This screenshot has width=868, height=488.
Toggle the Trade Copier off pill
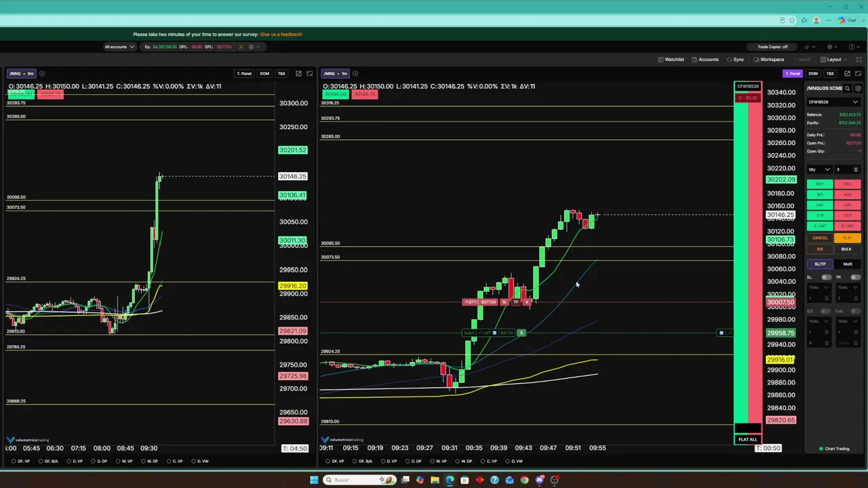coord(772,47)
